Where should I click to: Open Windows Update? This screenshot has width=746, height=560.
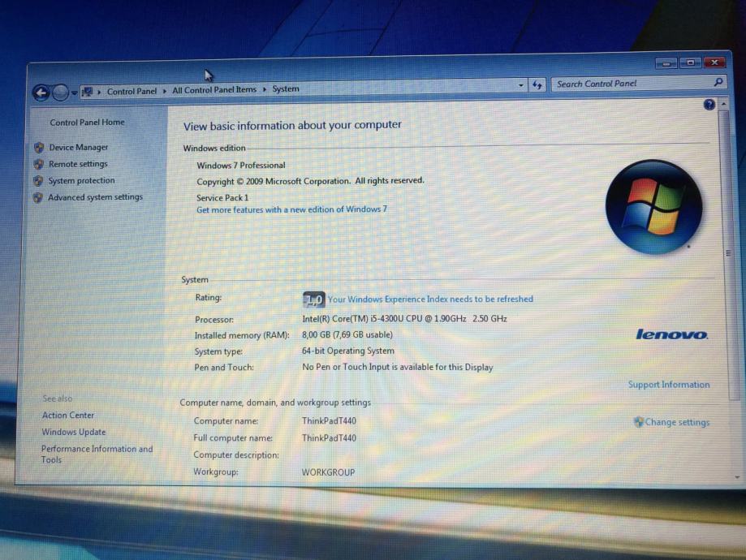coord(73,432)
